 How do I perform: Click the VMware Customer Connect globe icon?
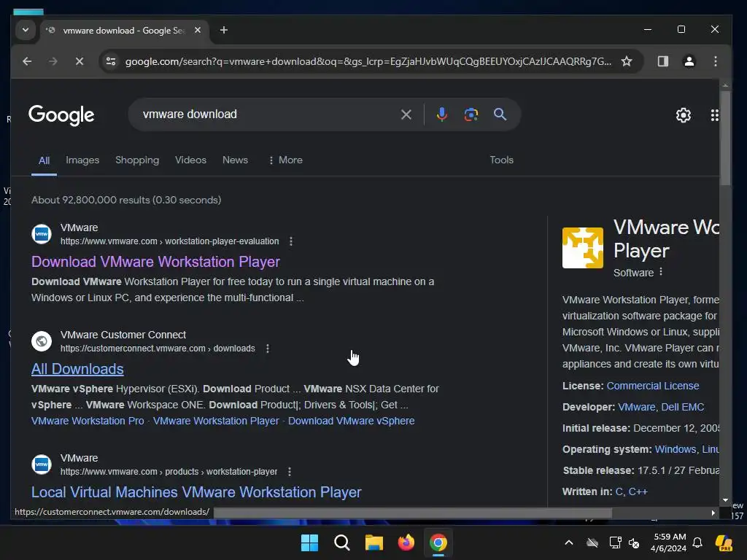coord(42,341)
